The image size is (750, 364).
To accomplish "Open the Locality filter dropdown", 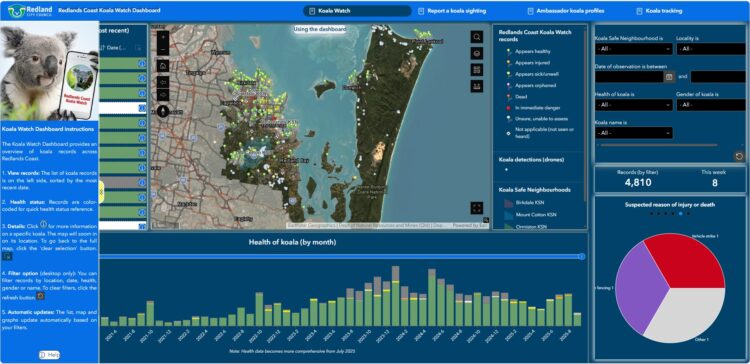I will tap(711, 49).
